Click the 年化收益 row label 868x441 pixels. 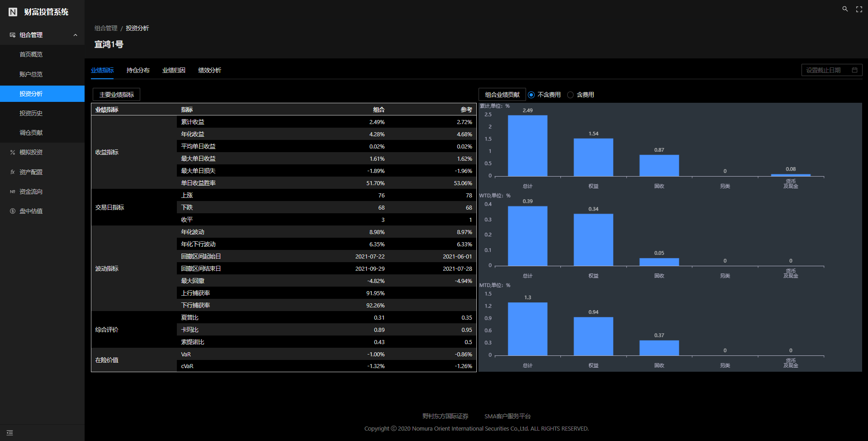[x=193, y=134]
